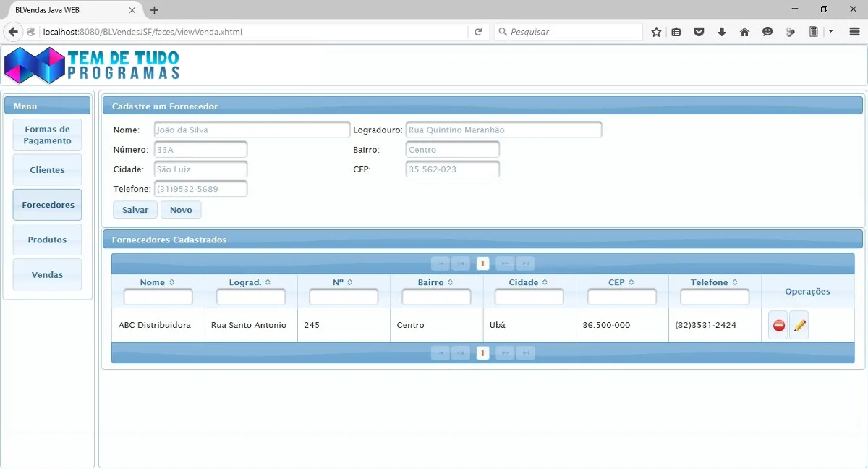This screenshot has width=868, height=469.
Task: Open Formas de Pagamento menu item
Action: (x=47, y=135)
